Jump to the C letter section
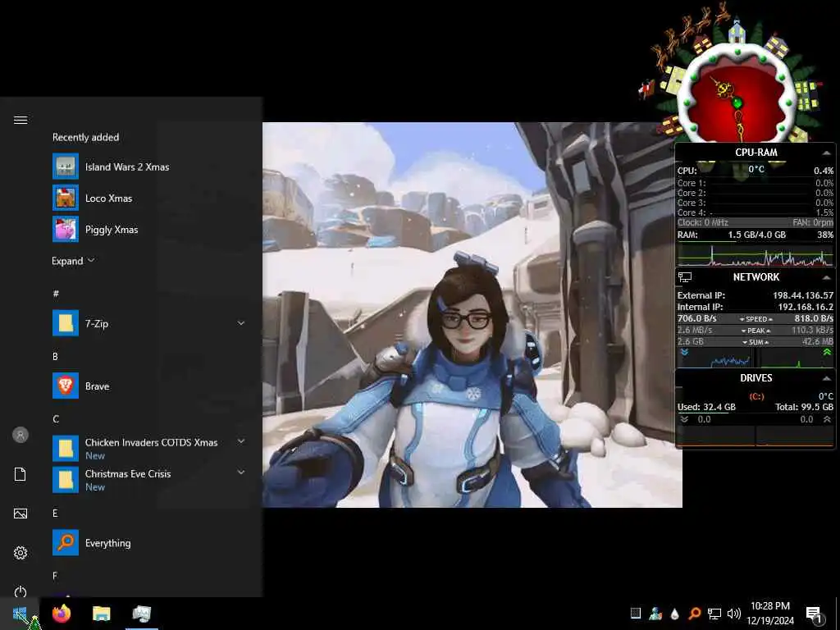840x630 pixels. coord(56,419)
